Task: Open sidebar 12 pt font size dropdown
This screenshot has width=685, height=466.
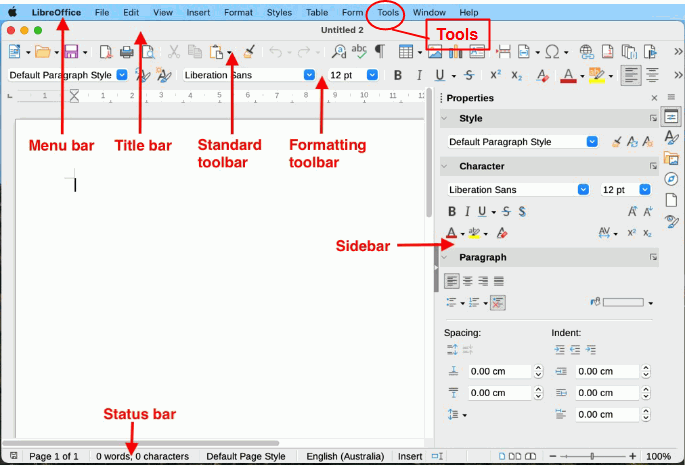Action: pos(645,190)
